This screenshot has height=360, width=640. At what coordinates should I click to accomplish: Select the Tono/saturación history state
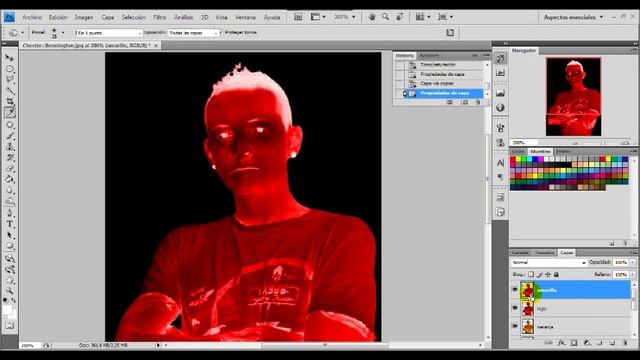coord(444,65)
